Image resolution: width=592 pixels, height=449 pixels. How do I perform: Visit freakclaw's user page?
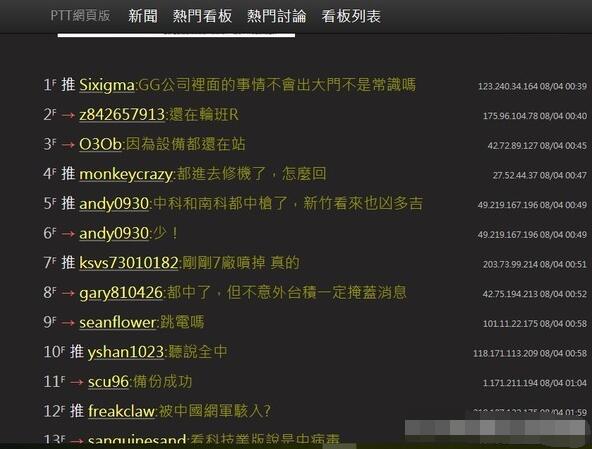(x=122, y=412)
